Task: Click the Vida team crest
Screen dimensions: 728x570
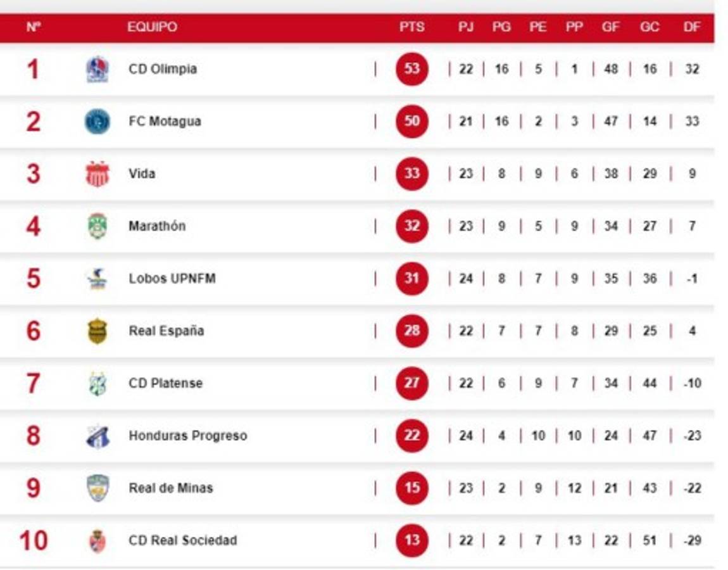Action: pyautogui.click(x=97, y=174)
